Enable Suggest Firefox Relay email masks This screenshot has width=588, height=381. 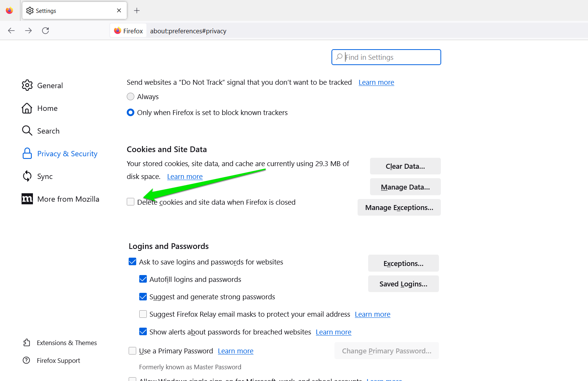tap(143, 314)
